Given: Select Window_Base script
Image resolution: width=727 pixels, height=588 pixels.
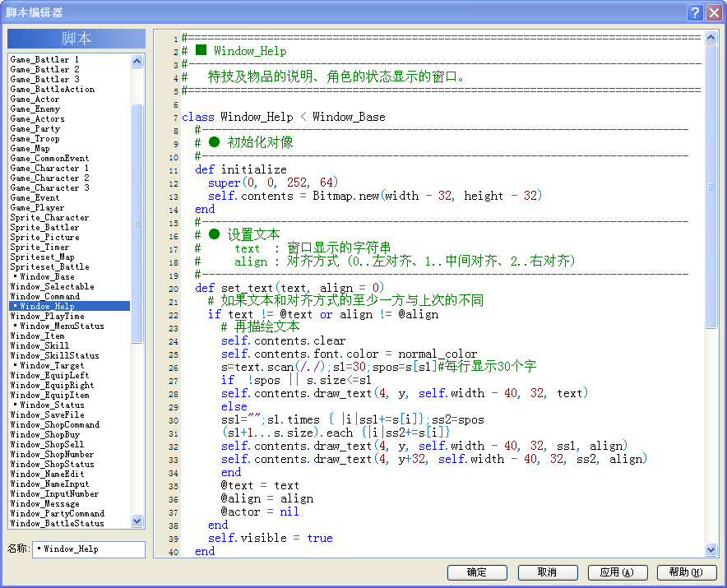Looking at the screenshot, I should click(70, 276).
